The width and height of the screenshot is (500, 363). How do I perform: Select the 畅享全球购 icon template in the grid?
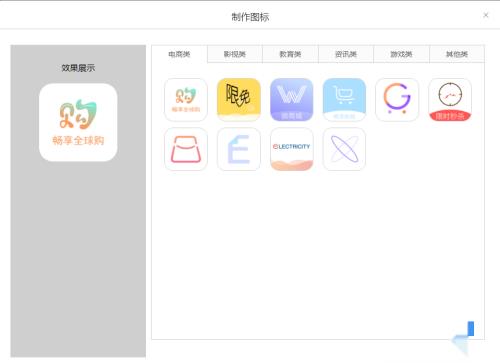pos(186,100)
